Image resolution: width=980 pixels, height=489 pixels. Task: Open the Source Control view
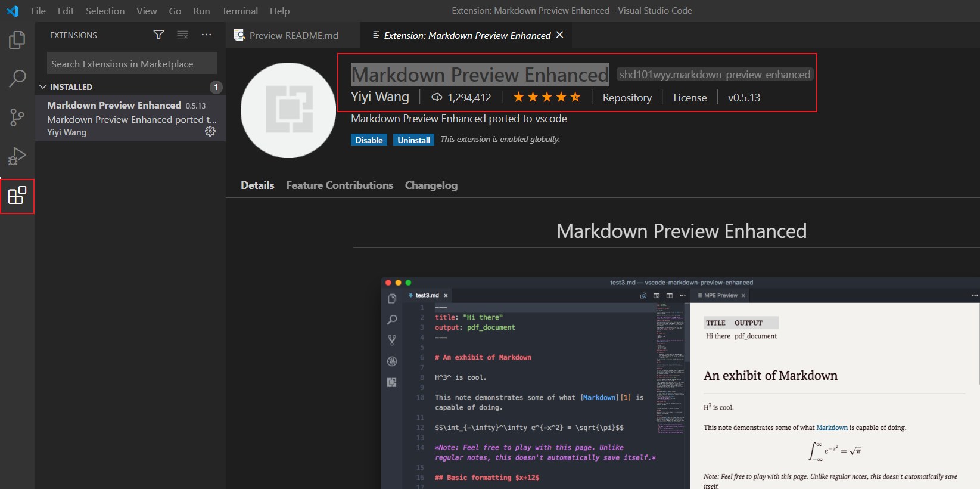17,117
